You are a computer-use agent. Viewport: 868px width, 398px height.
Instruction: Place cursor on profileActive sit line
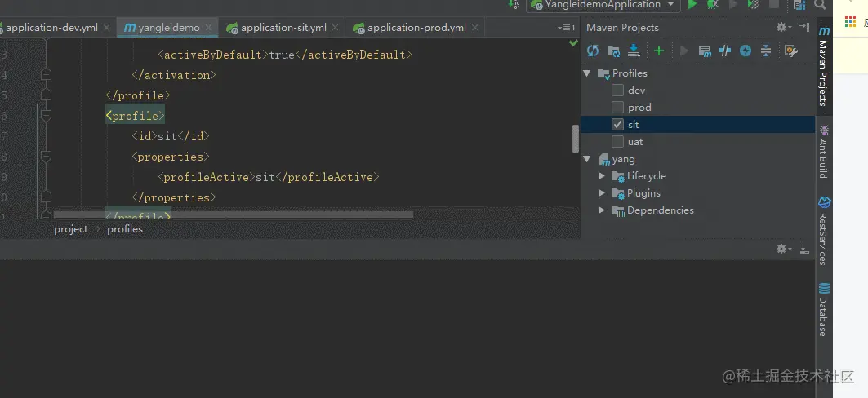(x=269, y=177)
